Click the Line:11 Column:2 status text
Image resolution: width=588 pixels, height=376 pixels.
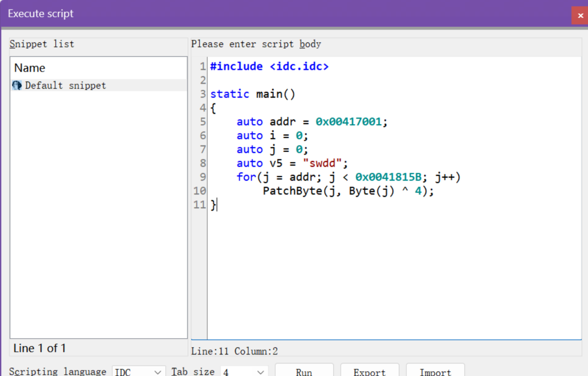(x=234, y=351)
